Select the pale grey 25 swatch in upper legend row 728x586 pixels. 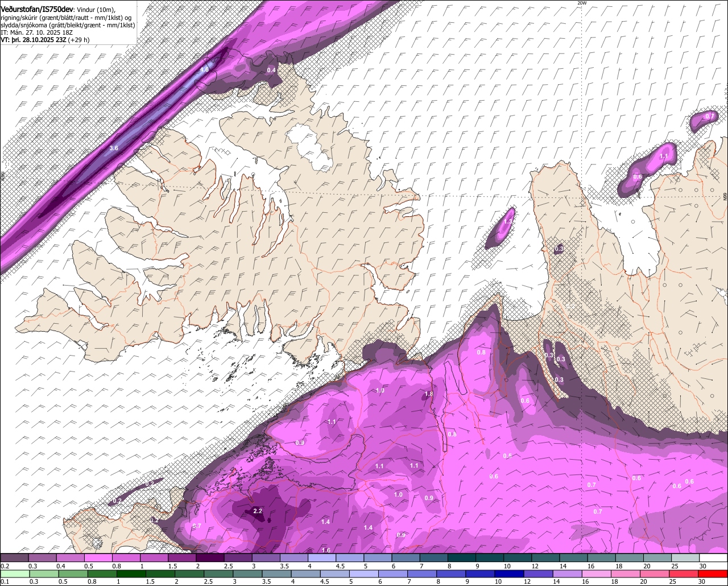685,558
